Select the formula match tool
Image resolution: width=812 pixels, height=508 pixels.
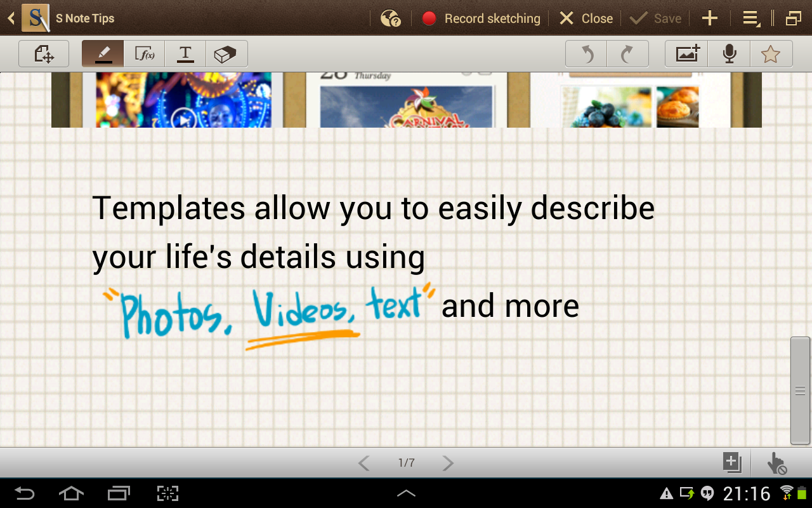145,55
